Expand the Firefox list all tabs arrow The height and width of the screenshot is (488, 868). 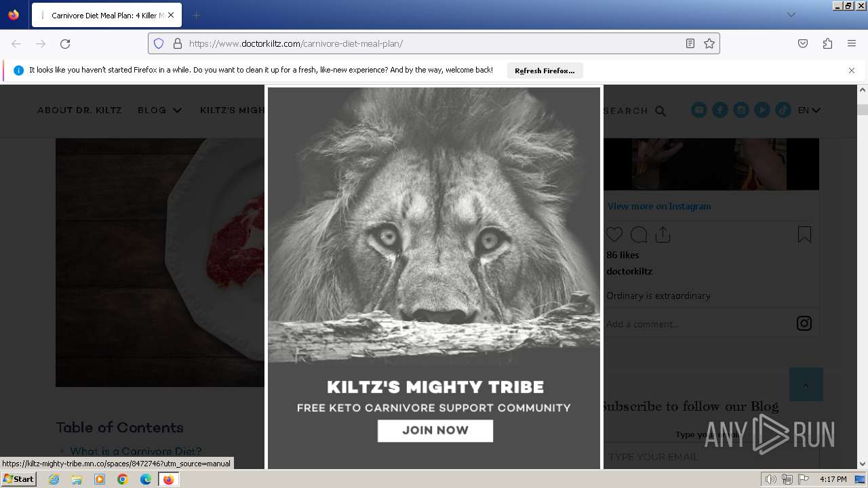click(x=791, y=15)
